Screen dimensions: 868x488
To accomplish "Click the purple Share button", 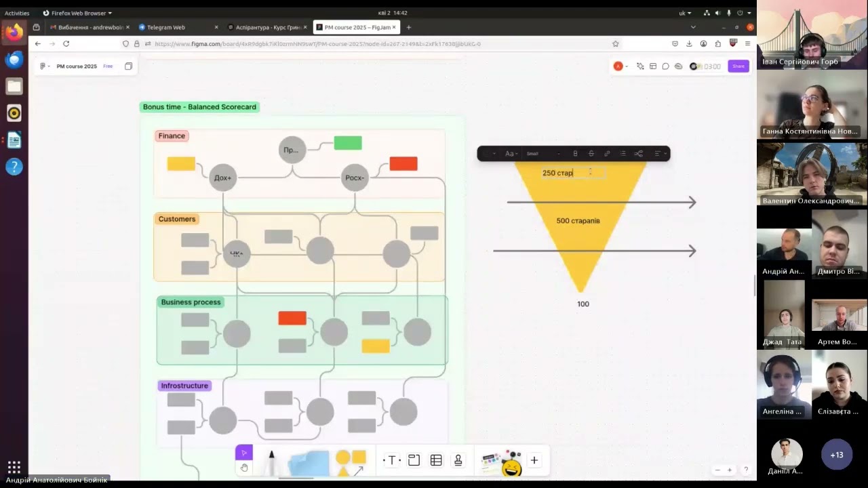I will tap(738, 66).
